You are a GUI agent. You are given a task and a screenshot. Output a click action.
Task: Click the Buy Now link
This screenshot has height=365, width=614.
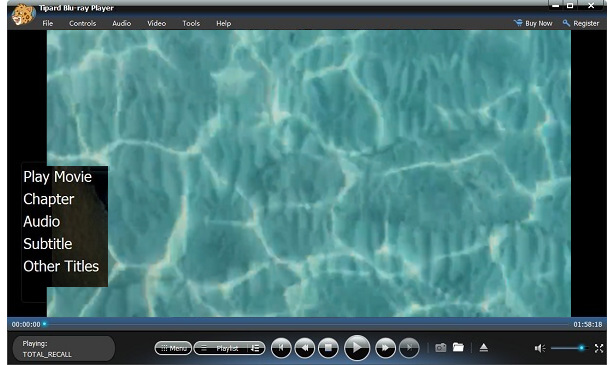533,23
